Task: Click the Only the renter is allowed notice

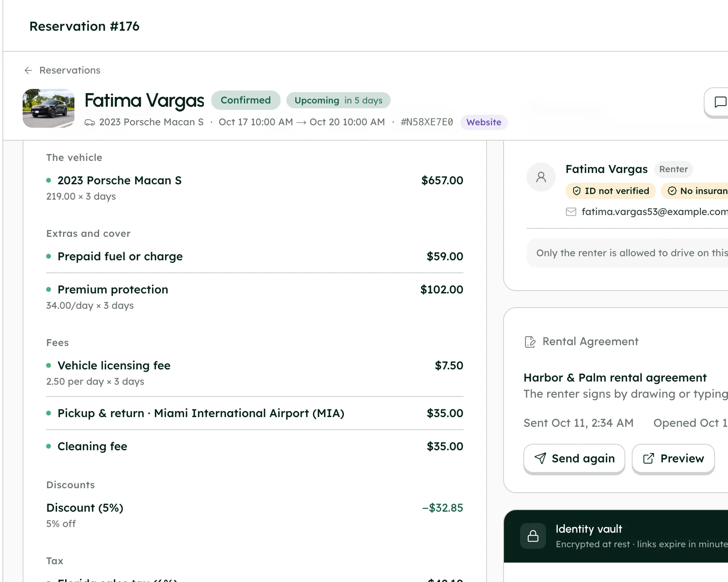Action: point(627,253)
